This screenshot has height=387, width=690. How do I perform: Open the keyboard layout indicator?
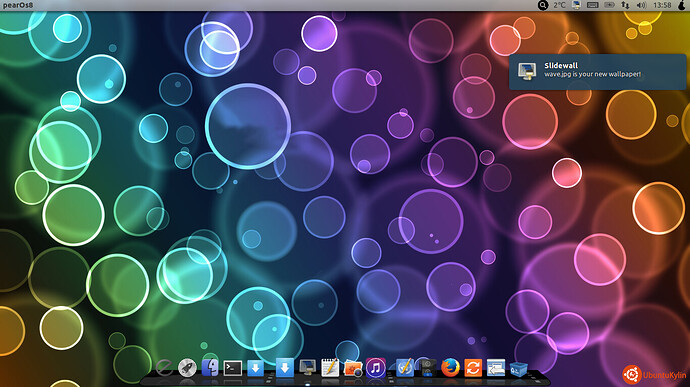pos(593,5)
